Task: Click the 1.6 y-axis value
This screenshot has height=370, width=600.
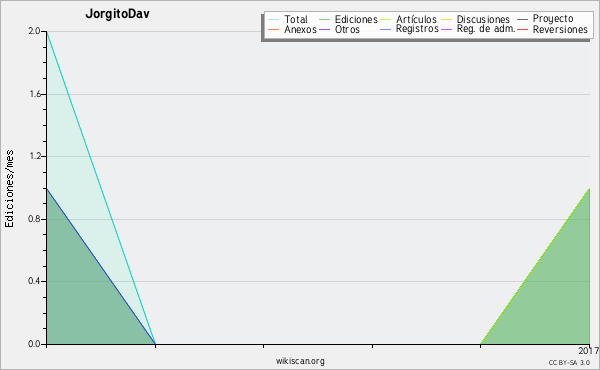Action: tap(35, 94)
